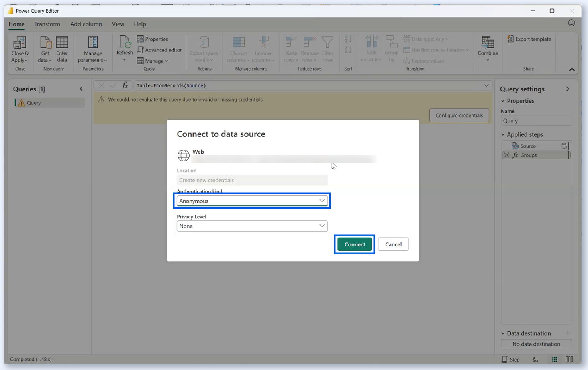The height and width of the screenshot is (370, 588).
Task: Expand the formula bar
Action: (486, 85)
